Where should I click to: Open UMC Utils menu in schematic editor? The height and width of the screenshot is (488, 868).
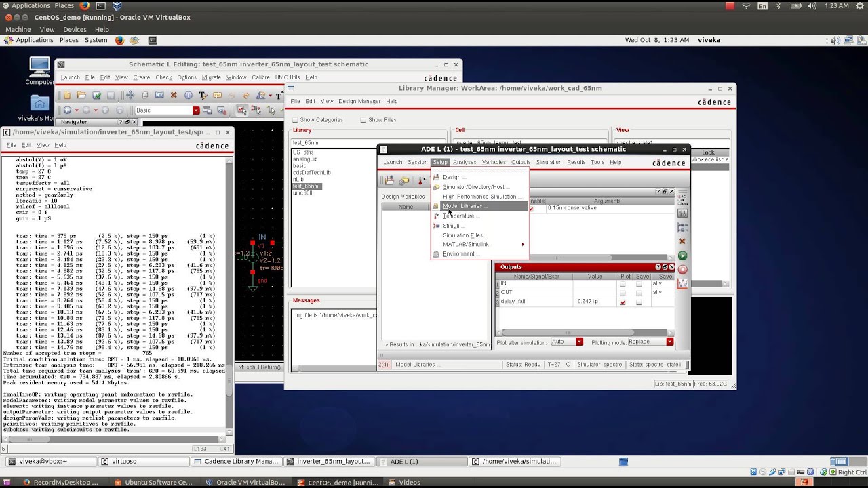[288, 78]
